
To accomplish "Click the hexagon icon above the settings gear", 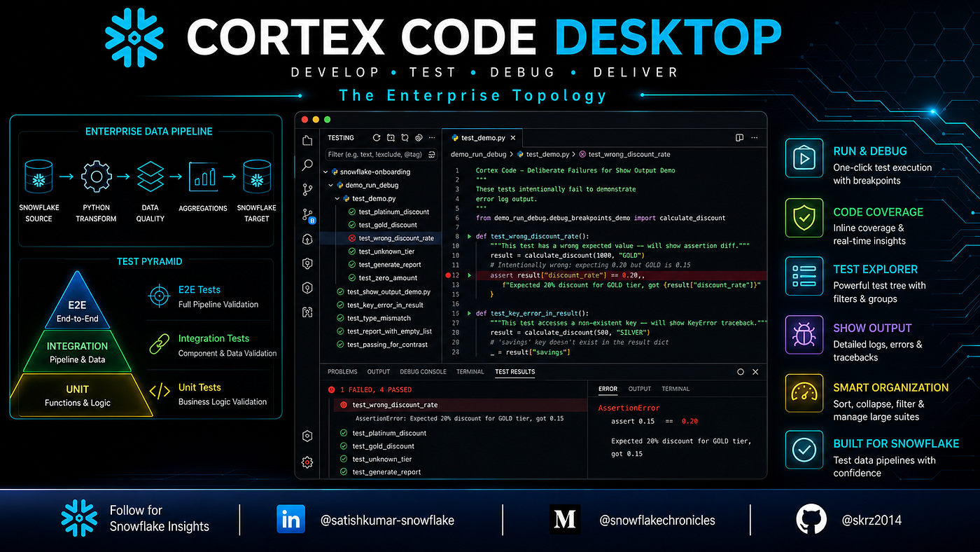I will (307, 436).
